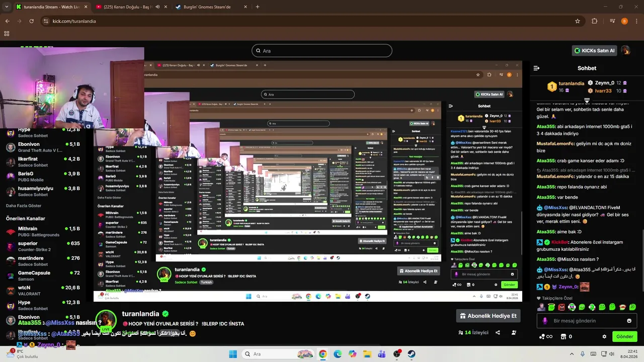Open Steam from the taskbar
Viewport: 644px width, 362px height.
click(x=412, y=354)
